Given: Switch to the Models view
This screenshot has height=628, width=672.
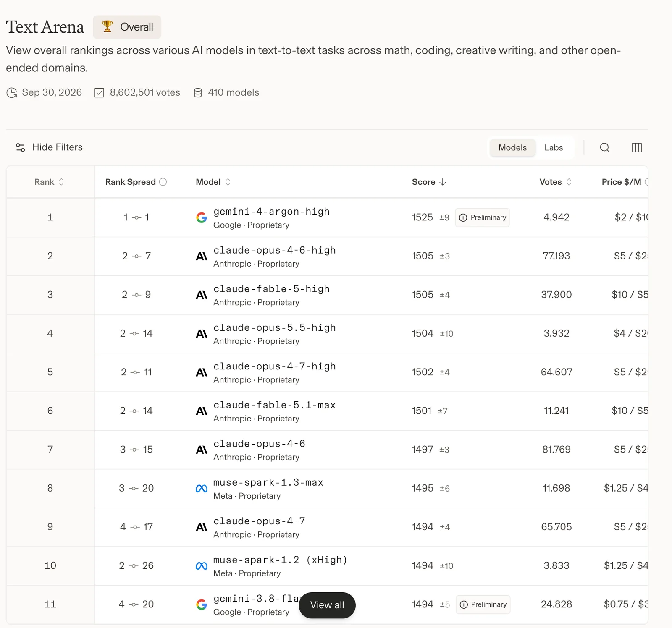Looking at the screenshot, I should pyautogui.click(x=512, y=147).
